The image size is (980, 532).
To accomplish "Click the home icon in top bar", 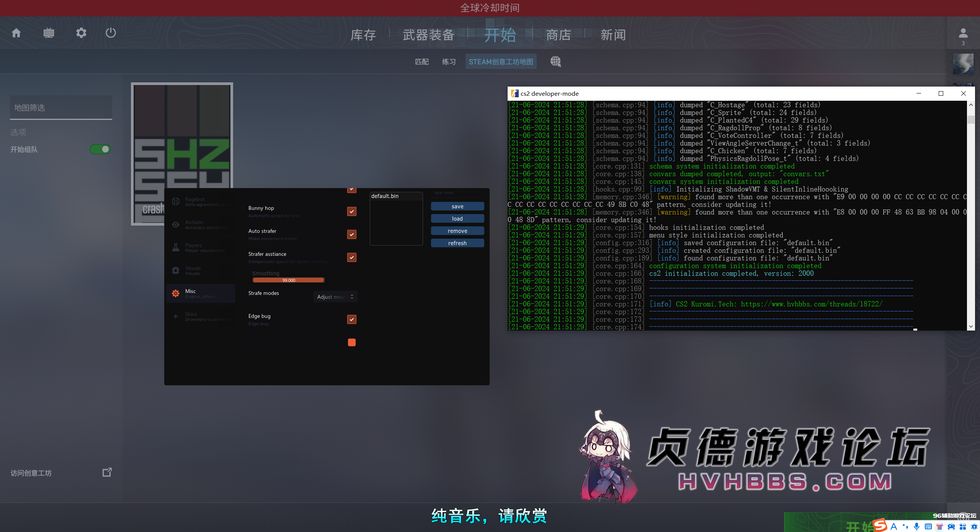I will click(x=16, y=33).
